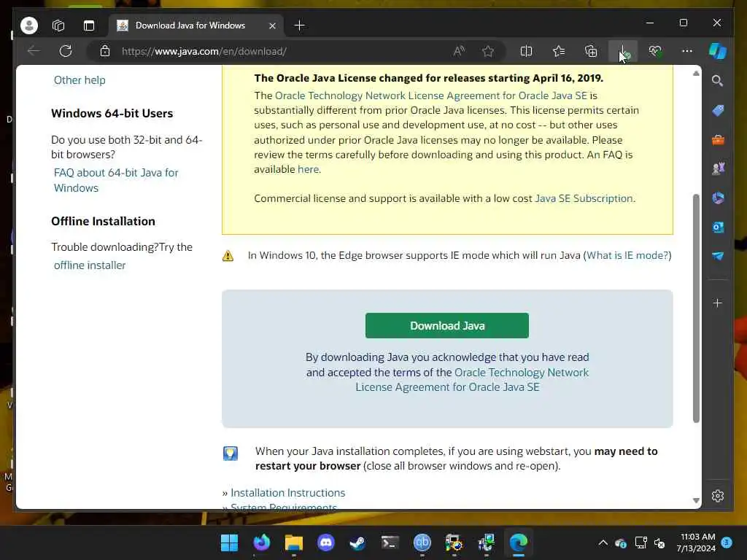Open qBittorrent taskbar icon
747x560 pixels.
point(422,542)
